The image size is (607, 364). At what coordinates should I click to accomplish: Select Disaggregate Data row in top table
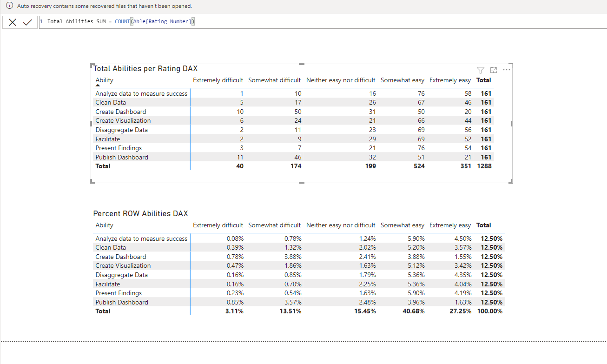(x=122, y=130)
